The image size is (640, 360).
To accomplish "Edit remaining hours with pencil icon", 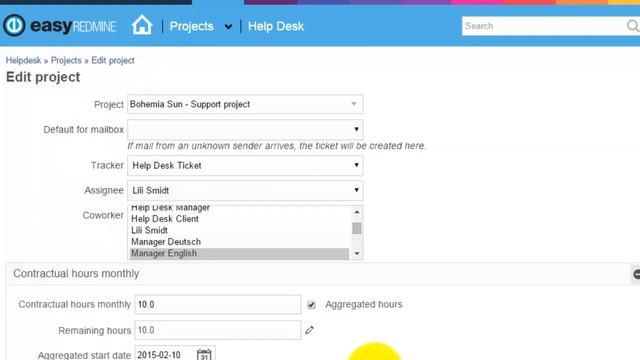I will click(309, 330).
